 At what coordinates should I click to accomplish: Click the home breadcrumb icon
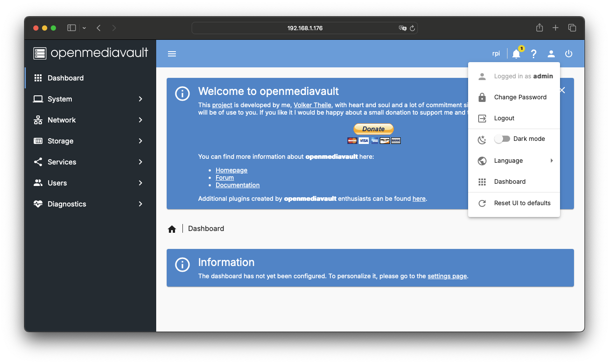coord(172,229)
